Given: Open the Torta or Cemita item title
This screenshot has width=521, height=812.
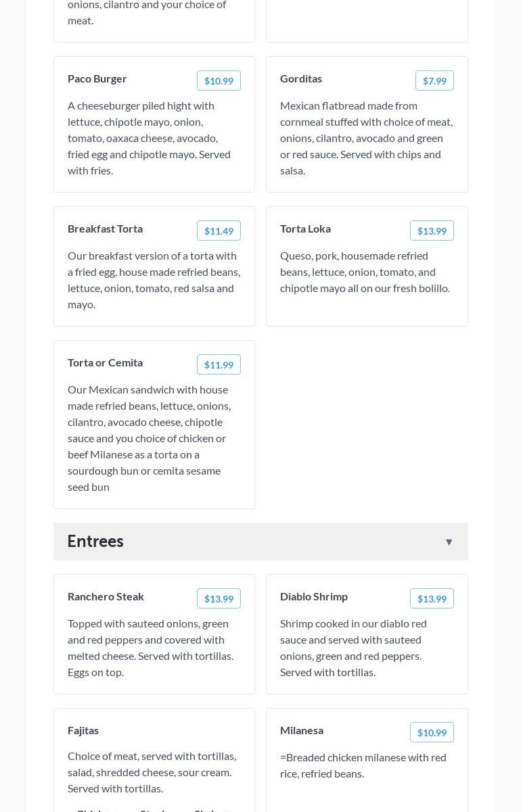Looking at the screenshot, I should [x=105, y=362].
